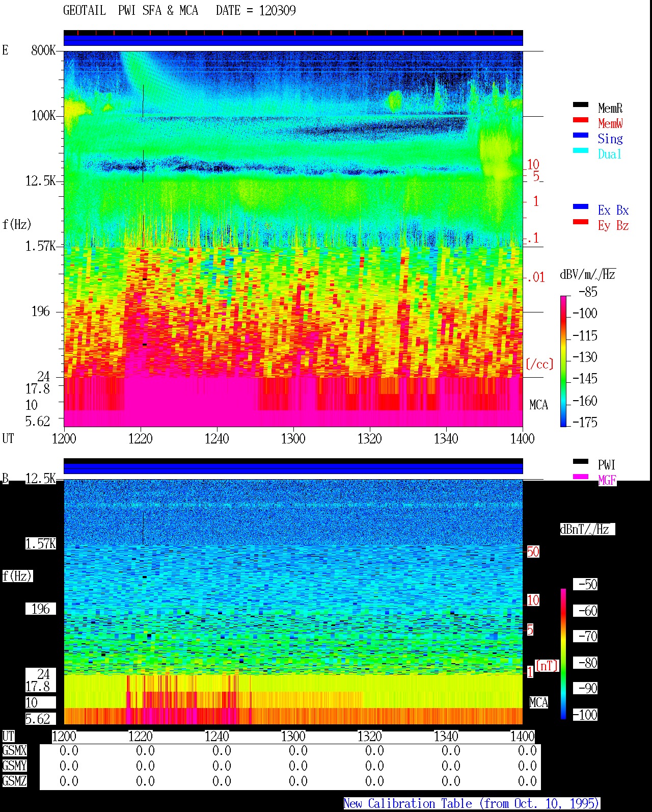Click the red Ey Bz legend swatch

click(x=581, y=222)
